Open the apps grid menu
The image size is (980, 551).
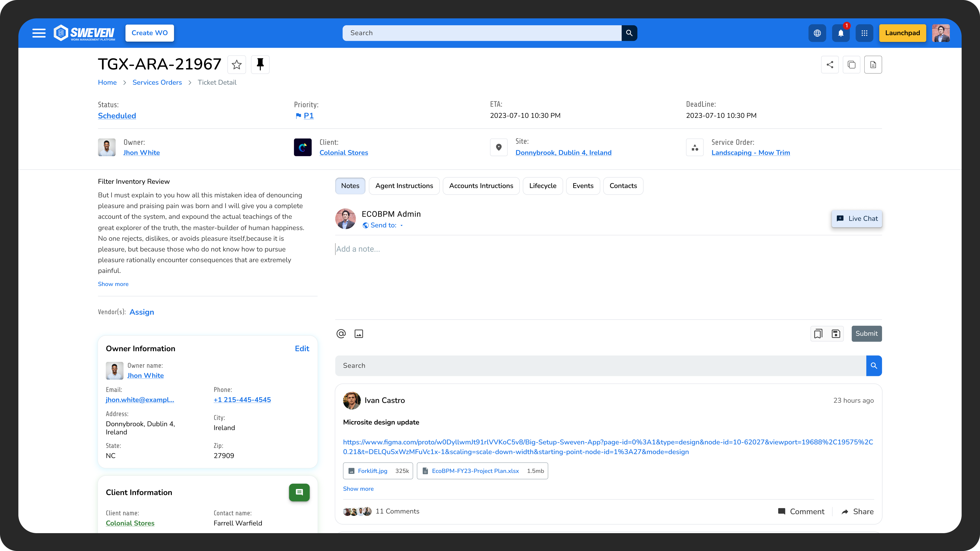tap(864, 33)
